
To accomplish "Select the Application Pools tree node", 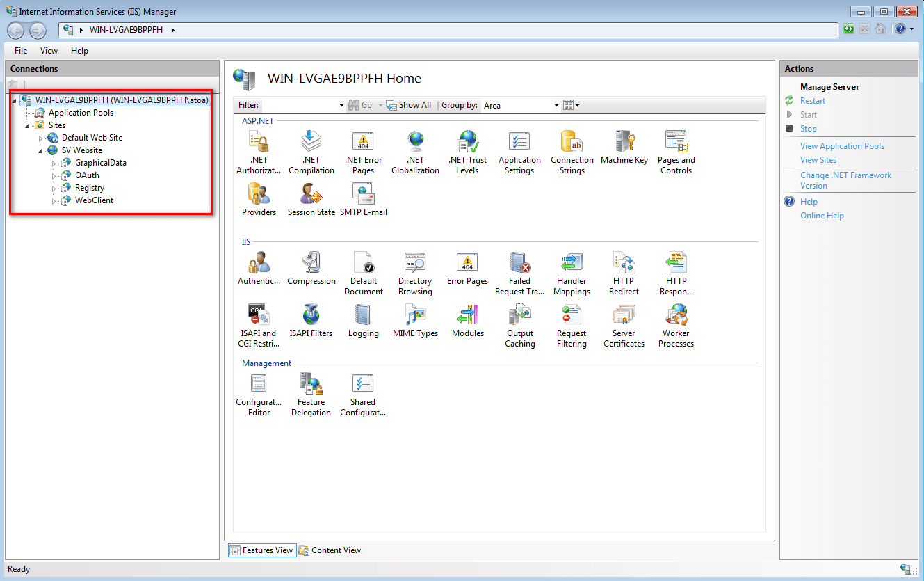I will (x=81, y=113).
